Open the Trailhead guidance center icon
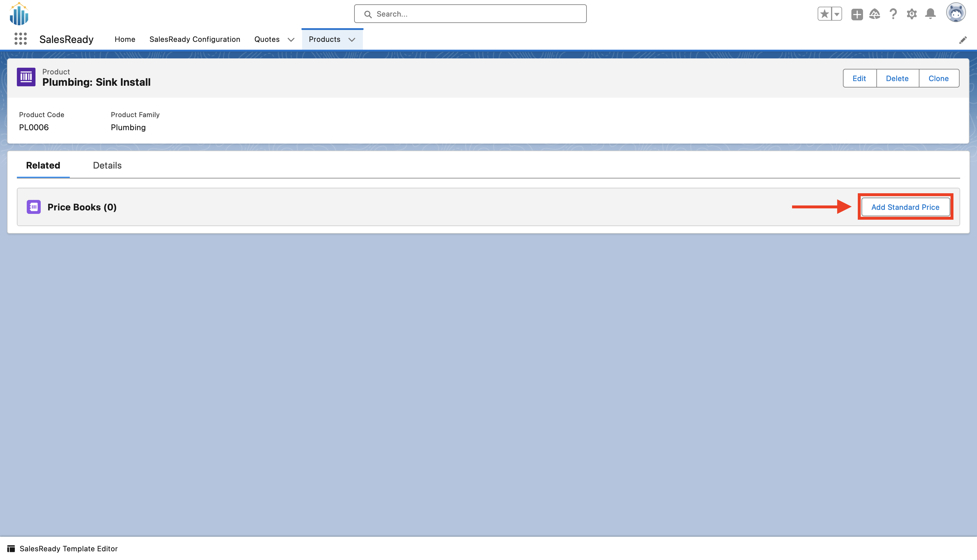The height and width of the screenshot is (560, 977). 874,14
